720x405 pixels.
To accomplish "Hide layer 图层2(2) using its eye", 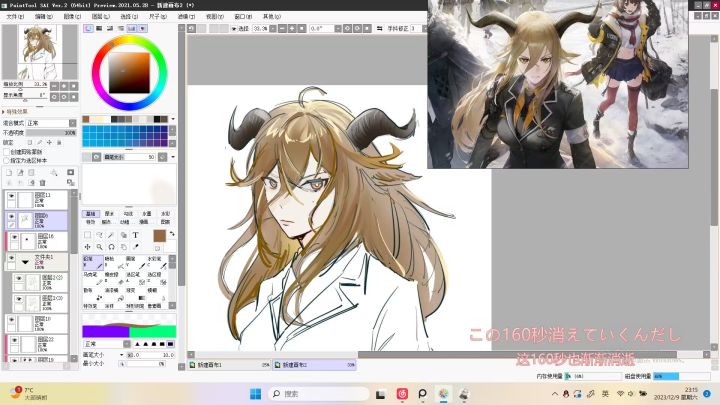I will pos(19,278).
